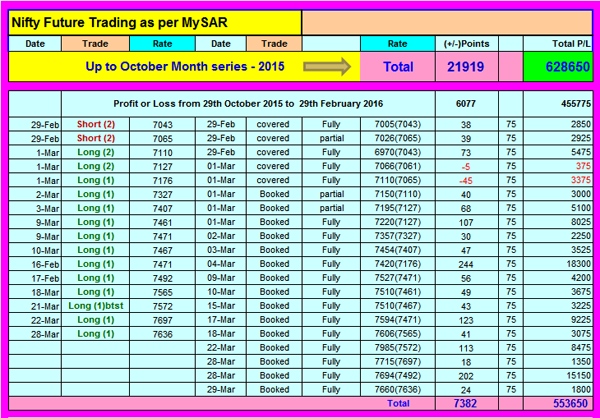Screen dimensions: 600x418
Task: Select exit rate cell 7510(7461)
Action: [398, 292]
